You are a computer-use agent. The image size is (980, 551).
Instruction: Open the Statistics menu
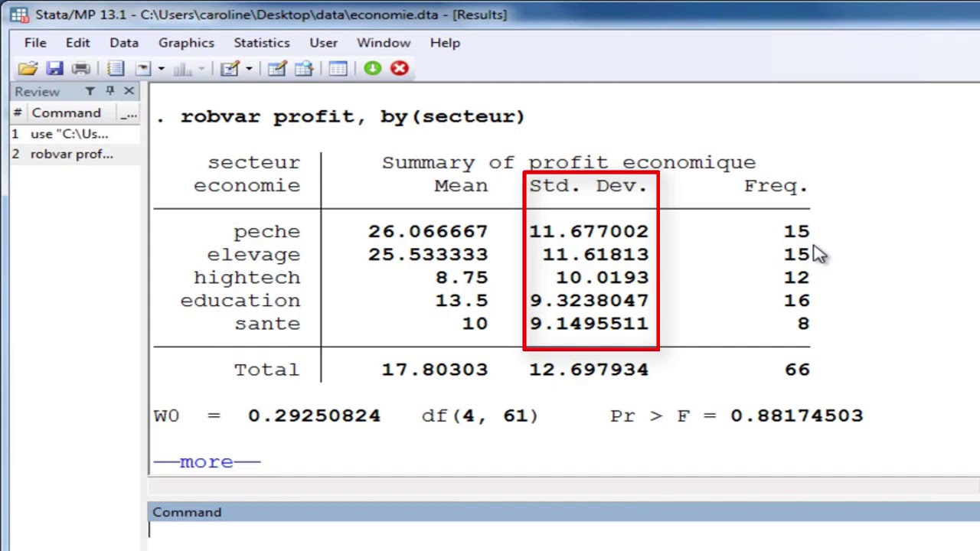coord(262,43)
